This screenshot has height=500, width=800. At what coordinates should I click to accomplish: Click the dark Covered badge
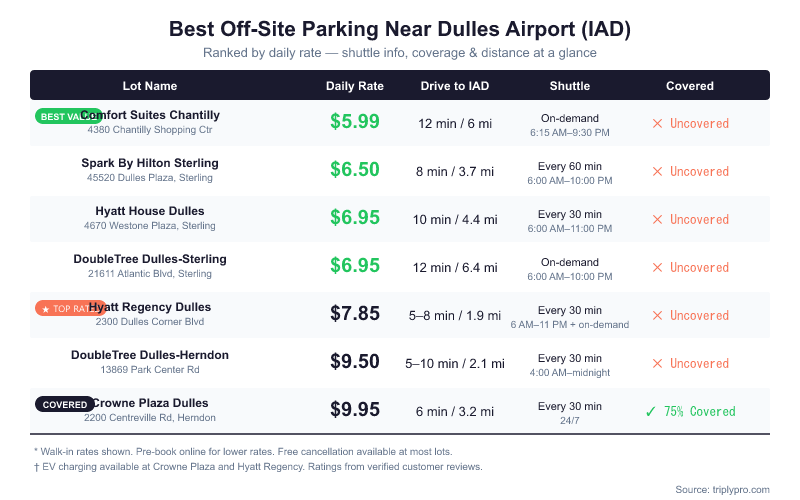[x=66, y=404]
